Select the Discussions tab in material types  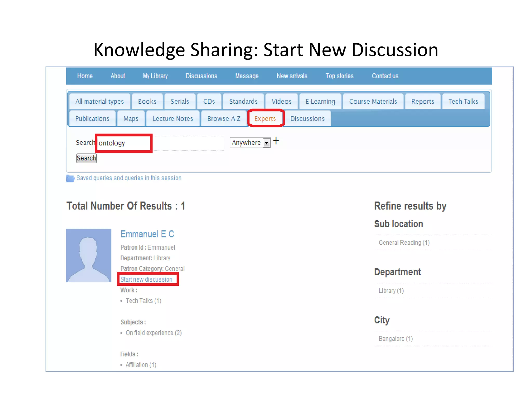pyautogui.click(x=307, y=118)
